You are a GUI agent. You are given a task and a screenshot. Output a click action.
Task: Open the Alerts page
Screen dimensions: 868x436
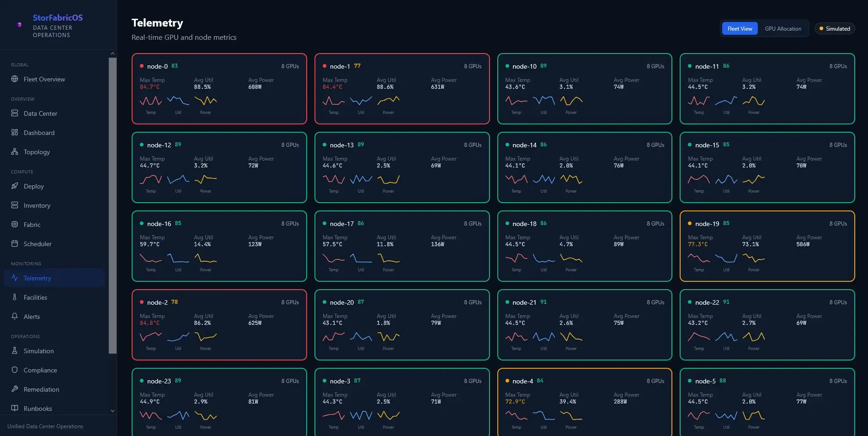point(54,317)
